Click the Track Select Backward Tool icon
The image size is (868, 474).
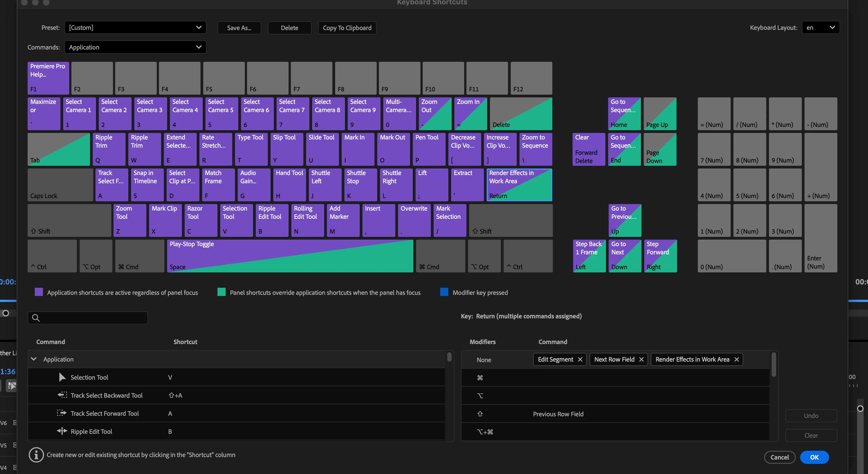tap(62, 395)
